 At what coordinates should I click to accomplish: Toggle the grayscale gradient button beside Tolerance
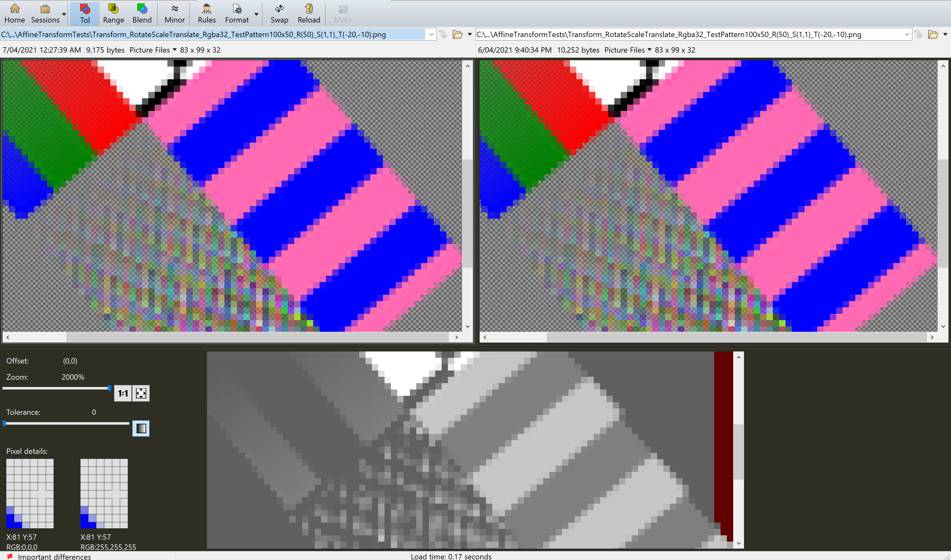tap(141, 428)
